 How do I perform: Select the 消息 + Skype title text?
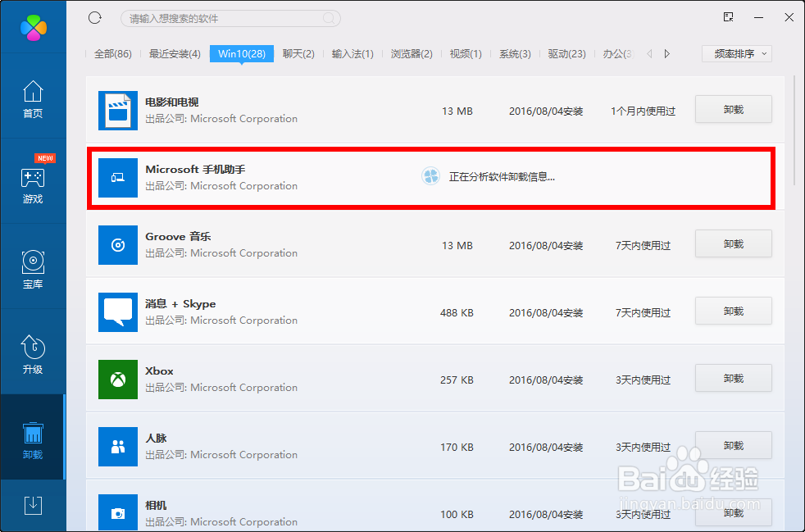click(x=180, y=304)
